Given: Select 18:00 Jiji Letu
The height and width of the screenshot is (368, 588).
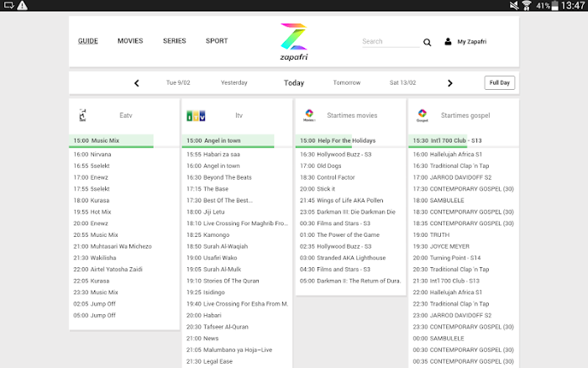Looking at the screenshot, I should (206, 212).
